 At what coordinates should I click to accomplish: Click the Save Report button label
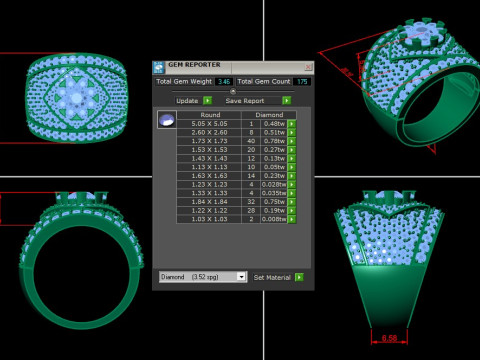pyautogui.click(x=245, y=101)
